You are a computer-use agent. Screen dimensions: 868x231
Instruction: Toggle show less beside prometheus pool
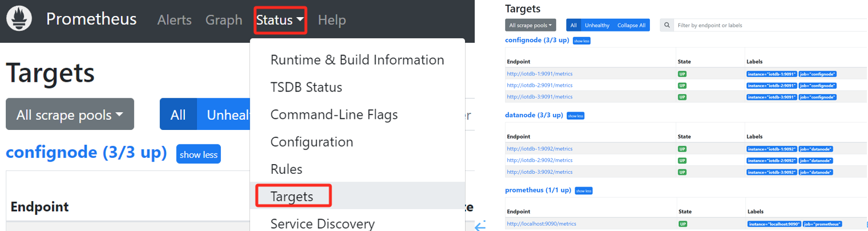click(x=583, y=191)
